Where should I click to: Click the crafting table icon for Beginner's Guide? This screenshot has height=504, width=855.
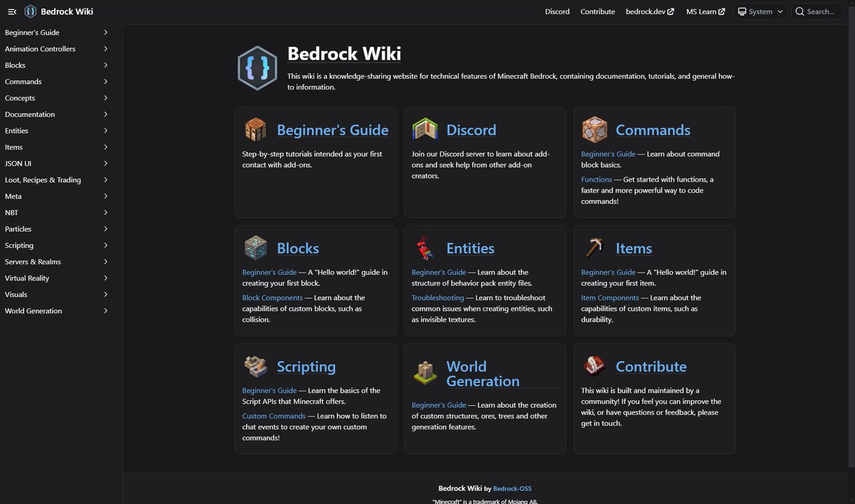pos(255,130)
